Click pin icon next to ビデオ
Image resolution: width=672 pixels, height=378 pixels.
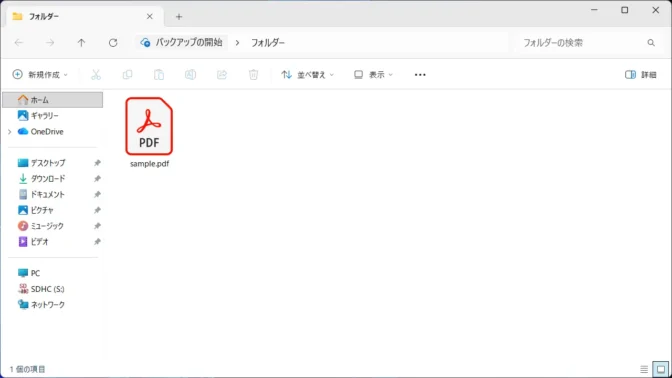97,242
